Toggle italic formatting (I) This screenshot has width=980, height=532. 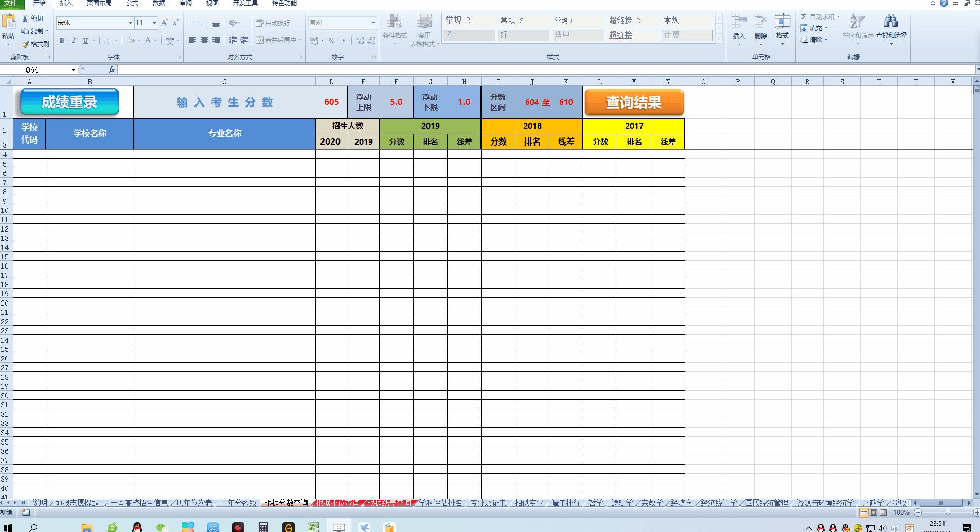74,40
